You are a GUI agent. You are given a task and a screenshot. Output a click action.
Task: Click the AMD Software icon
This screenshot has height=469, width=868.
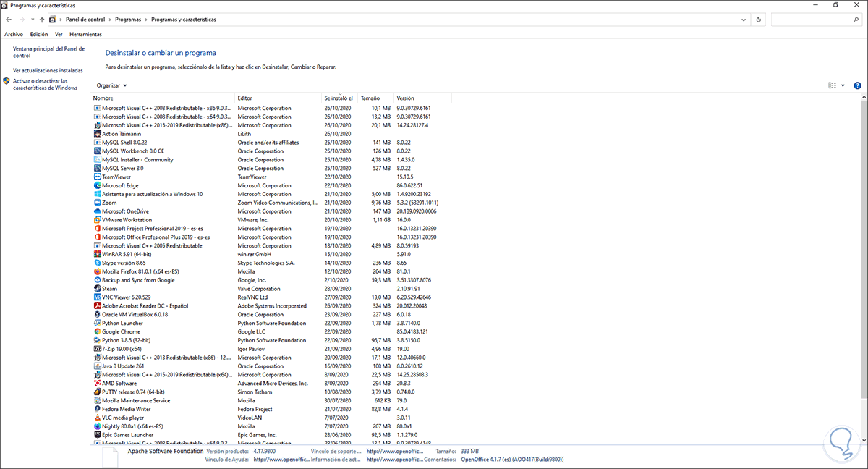pos(97,384)
